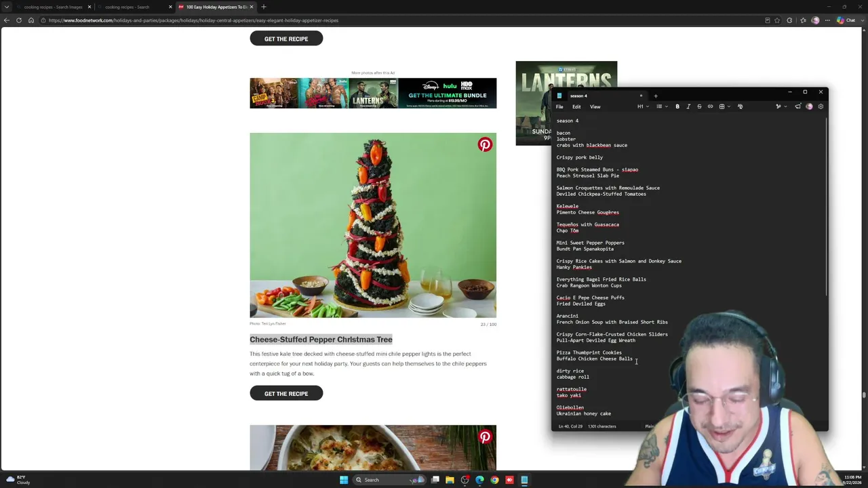Viewport: 868px width, 488px height.
Task: Close the 'season 4' Notepad tab via its dot
Action: tap(641, 96)
